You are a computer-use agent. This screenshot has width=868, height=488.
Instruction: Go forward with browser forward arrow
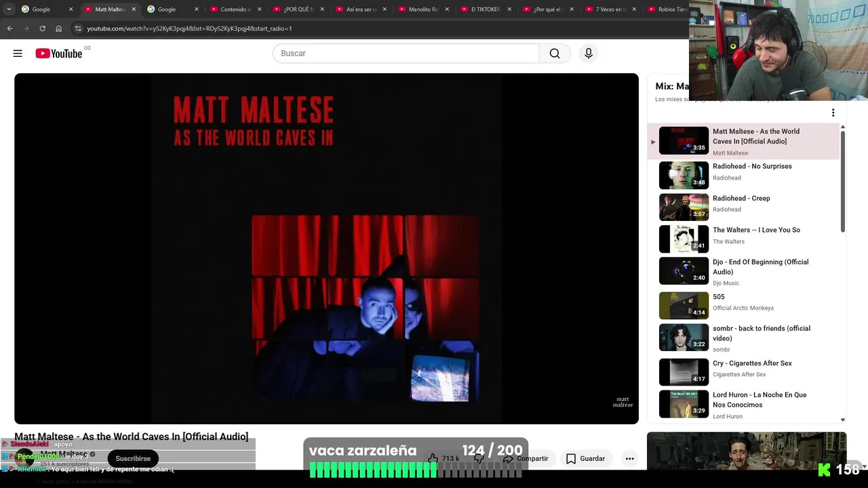(26, 28)
